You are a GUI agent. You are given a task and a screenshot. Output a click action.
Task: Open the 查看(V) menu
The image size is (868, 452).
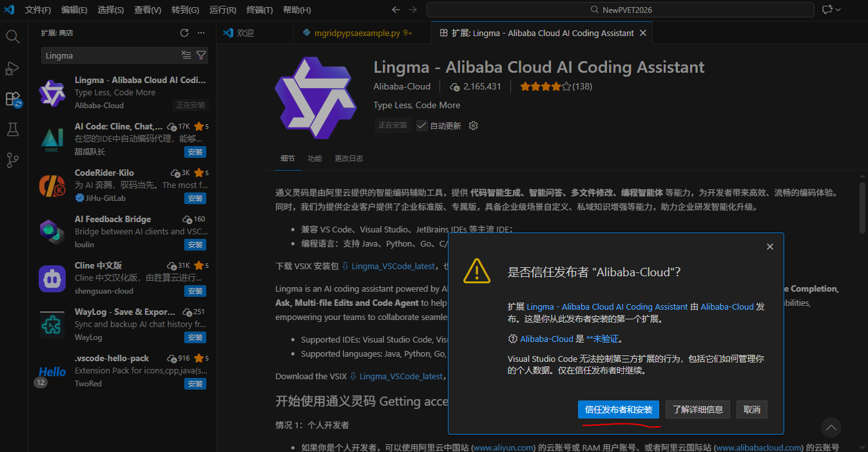(x=148, y=10)
